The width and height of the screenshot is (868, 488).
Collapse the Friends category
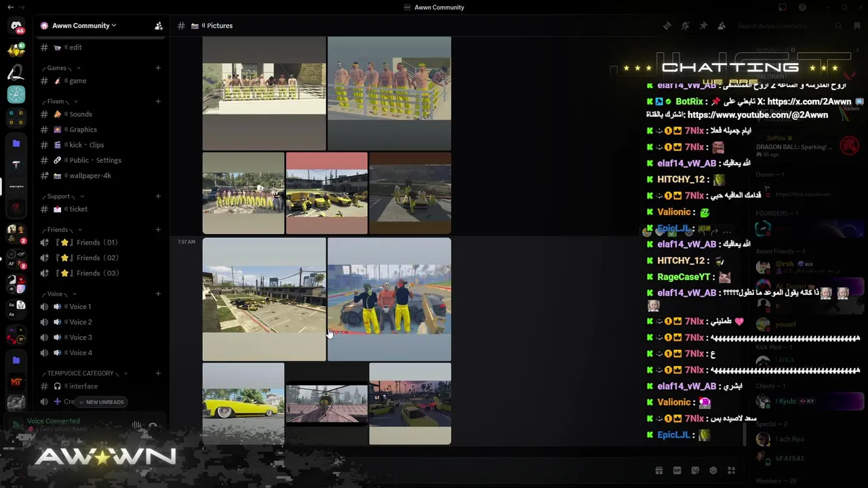62,230
